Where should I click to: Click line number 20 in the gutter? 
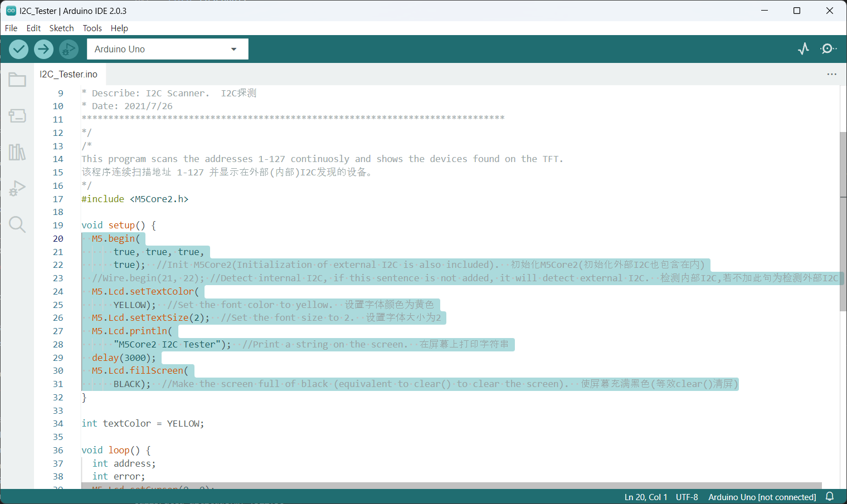coord(58,238)
